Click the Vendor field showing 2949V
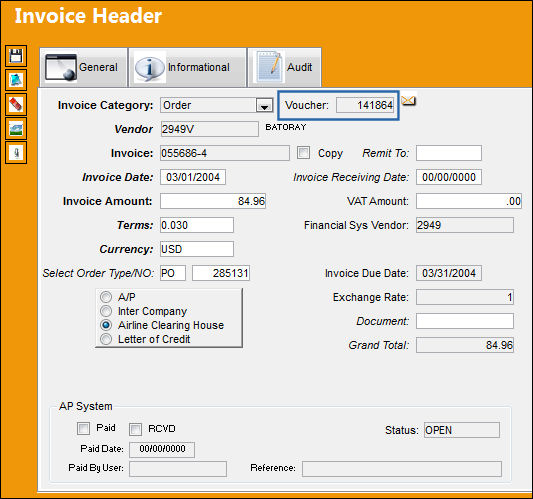 tap(209, 129)
